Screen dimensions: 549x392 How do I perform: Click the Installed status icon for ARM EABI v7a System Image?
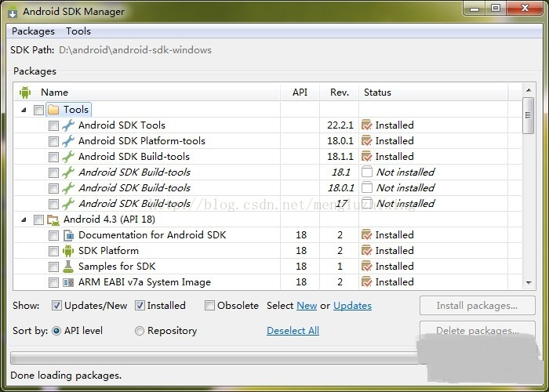366,281
